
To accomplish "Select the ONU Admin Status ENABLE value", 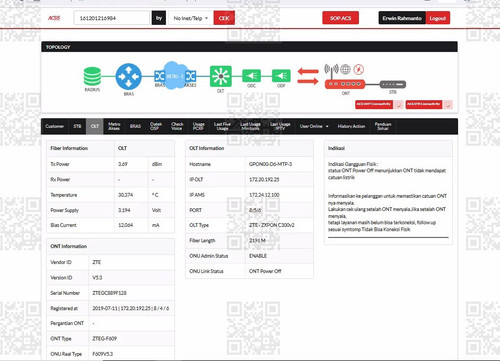I will coord(258,256).
